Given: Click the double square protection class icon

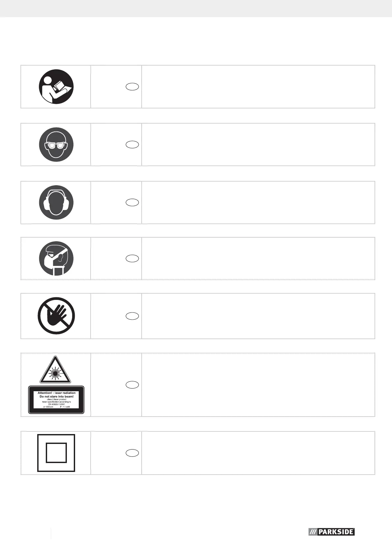Looking at the screenshot, I should point(56,453).
